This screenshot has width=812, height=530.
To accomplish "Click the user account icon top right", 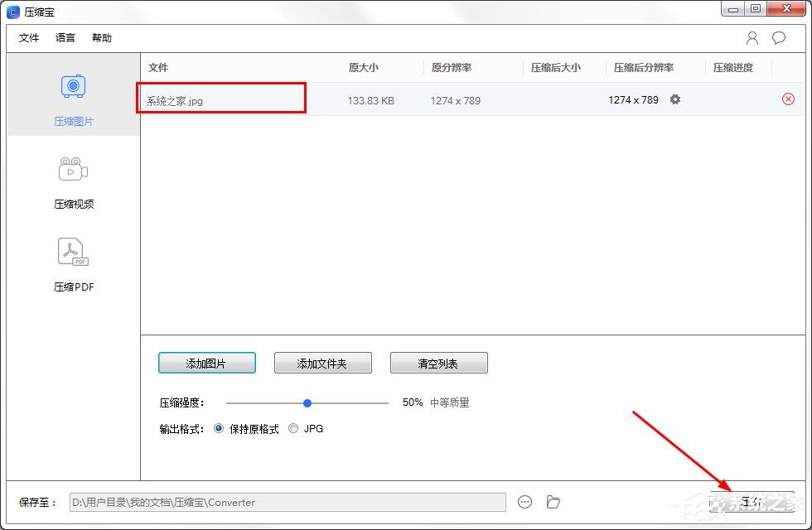I will [752, 37].
